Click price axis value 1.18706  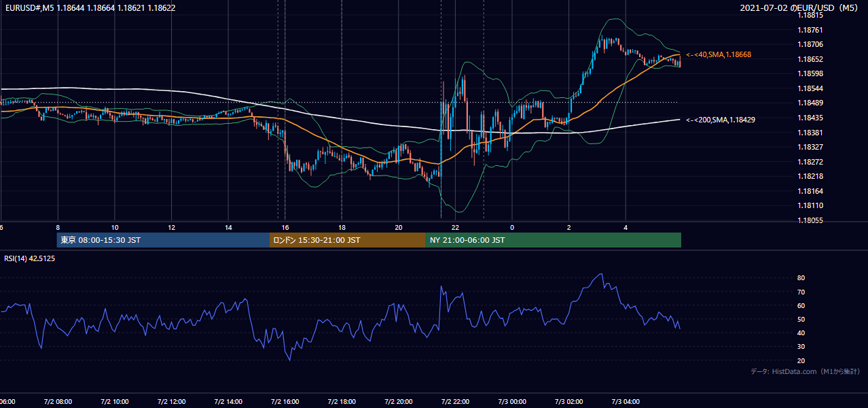coord(811,44)
